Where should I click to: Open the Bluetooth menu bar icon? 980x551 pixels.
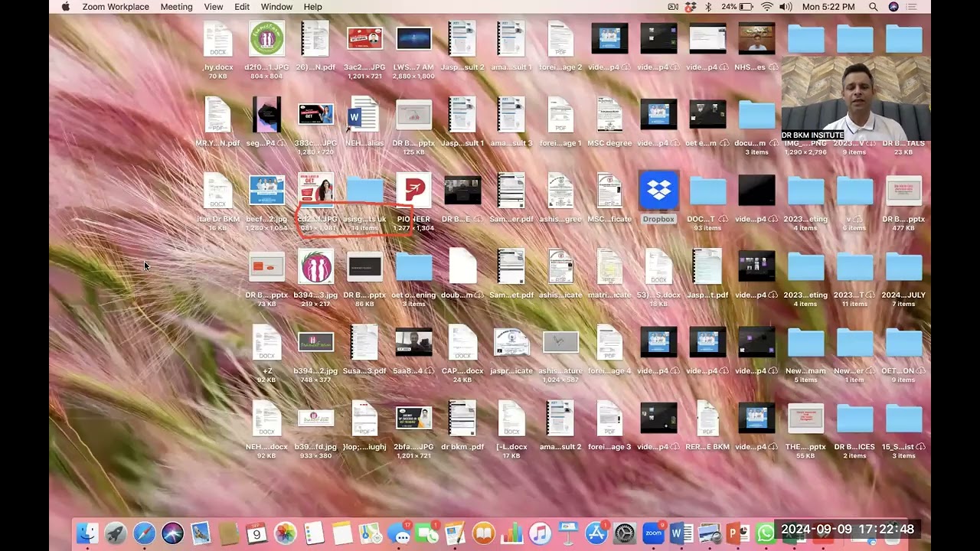(x=708, y=7)
